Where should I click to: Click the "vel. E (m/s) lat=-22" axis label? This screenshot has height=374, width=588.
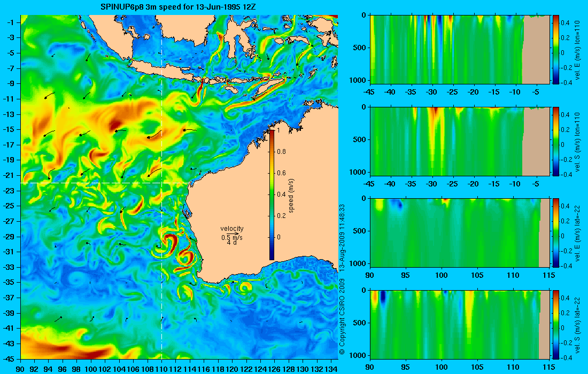point(578,233)
